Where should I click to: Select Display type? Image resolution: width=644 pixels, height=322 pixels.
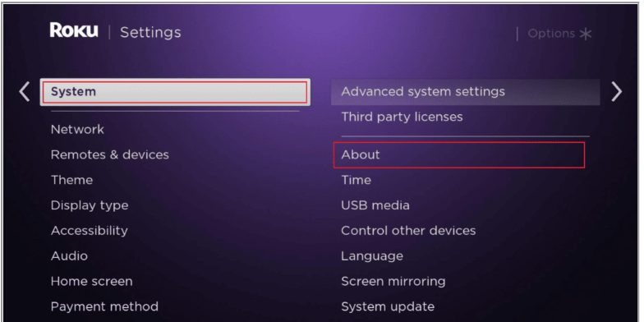[89, 205]
